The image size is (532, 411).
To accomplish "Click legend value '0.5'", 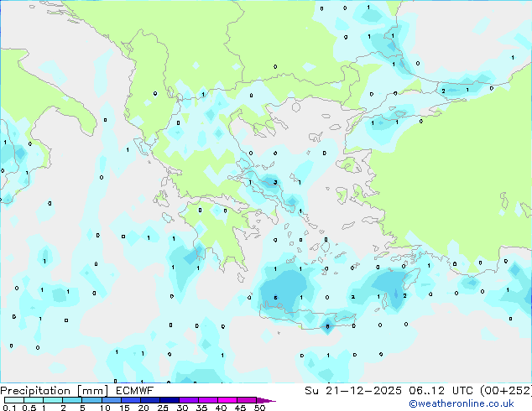I will (29, 408).
